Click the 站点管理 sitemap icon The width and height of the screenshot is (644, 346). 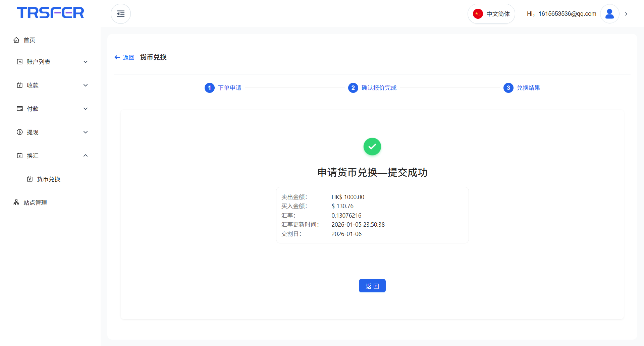click(x=16, y=203)
